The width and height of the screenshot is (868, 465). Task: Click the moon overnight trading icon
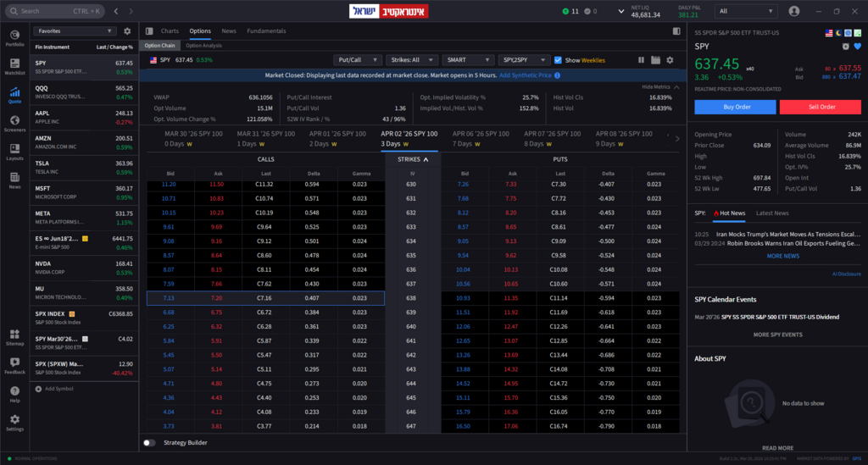[x=838, y=33]
